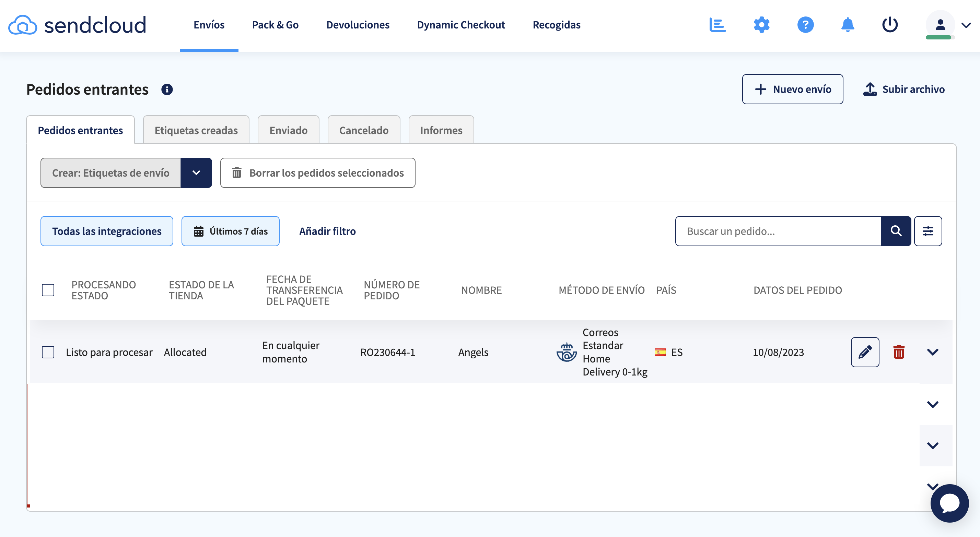Click NOMBRE column header

pos(481,290)
